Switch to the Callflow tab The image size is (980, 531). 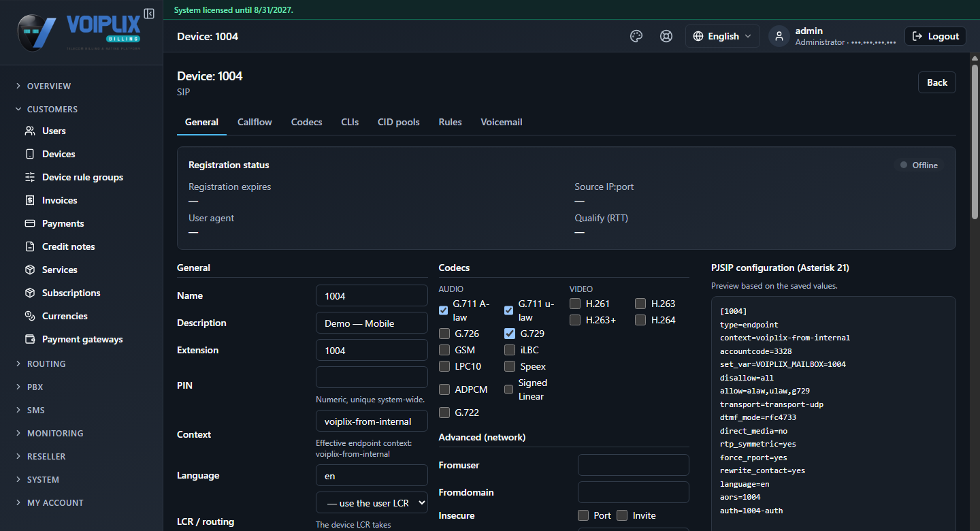255,123
